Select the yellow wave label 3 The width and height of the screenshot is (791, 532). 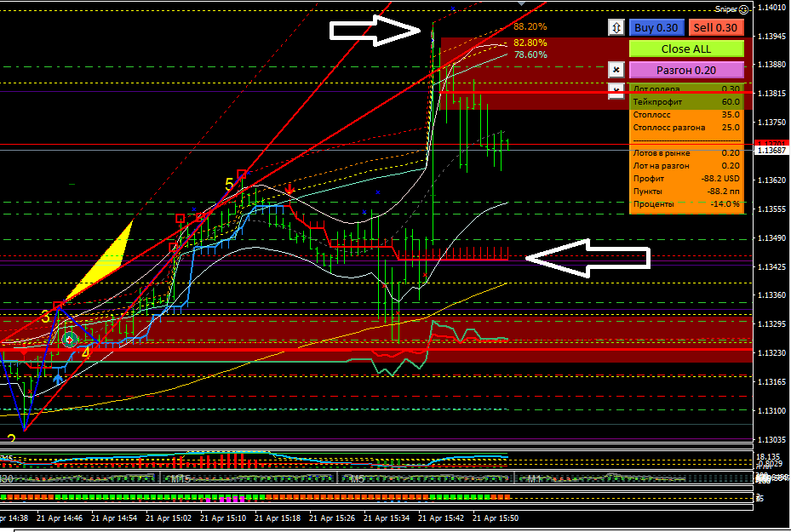coord(46,317)
